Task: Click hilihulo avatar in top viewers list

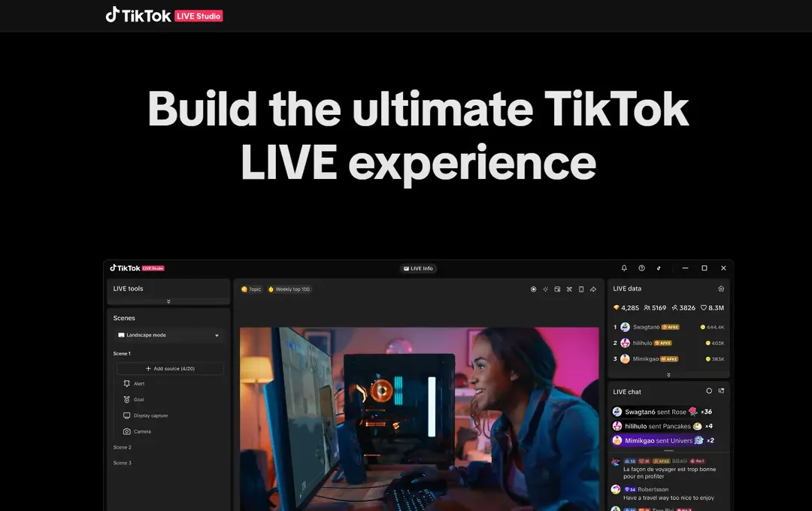Action: pos(625,343)
